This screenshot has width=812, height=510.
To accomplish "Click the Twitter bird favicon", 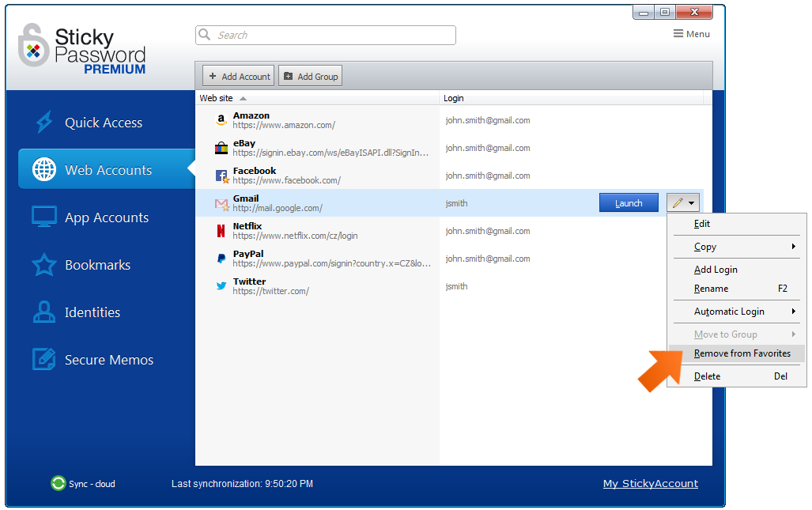I will pos(221,285).
